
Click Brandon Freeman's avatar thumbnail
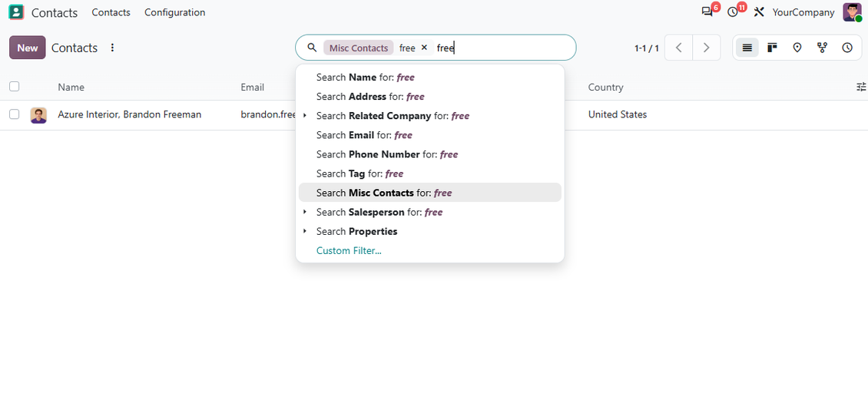click(38, 115)
